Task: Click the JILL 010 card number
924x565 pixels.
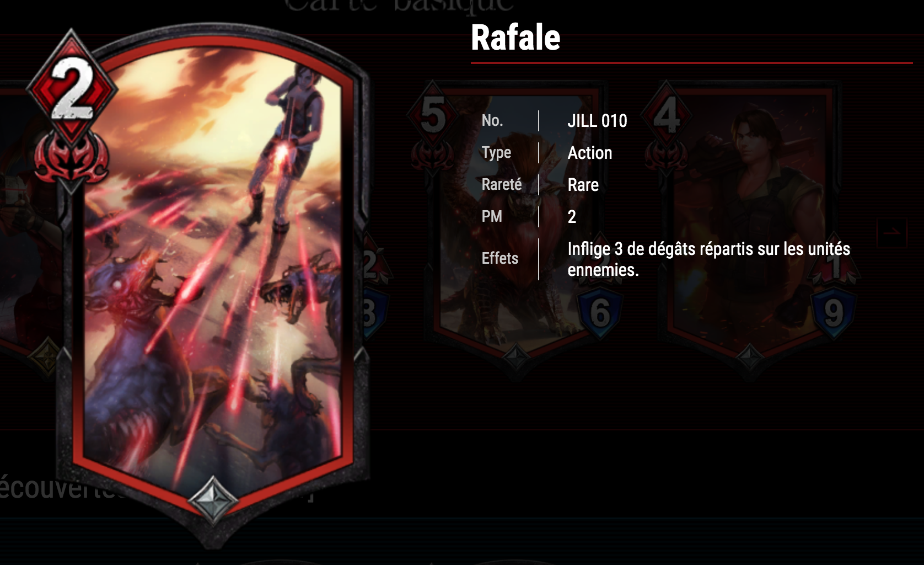Action: coord(597,121)
